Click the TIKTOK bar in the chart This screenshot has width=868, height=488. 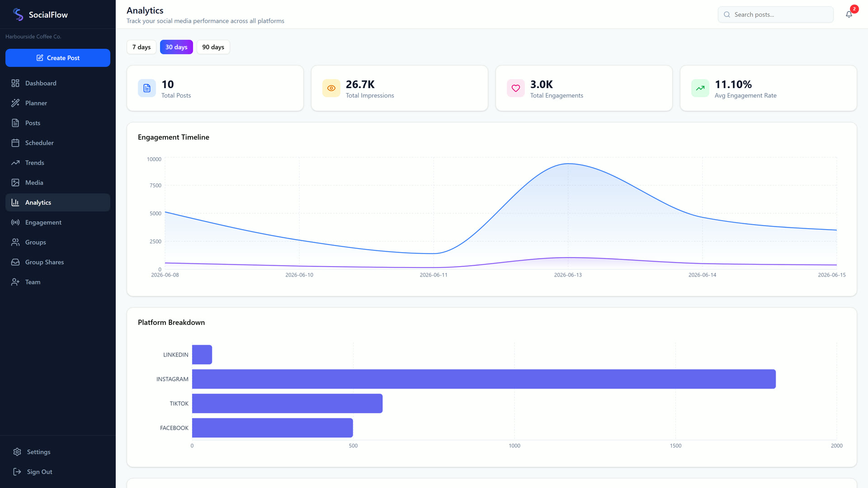click(287, 404)
